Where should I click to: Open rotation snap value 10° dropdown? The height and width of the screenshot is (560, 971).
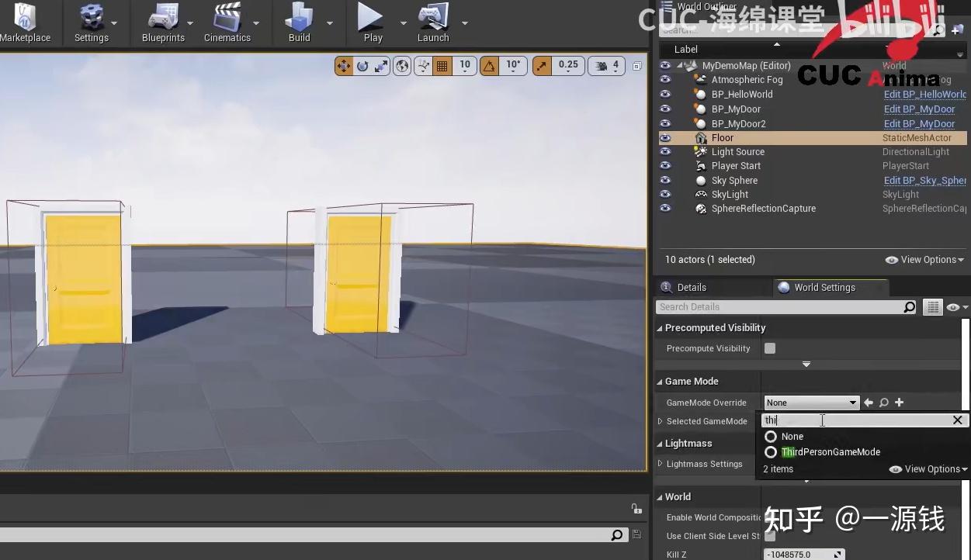(x=513, y=66)
